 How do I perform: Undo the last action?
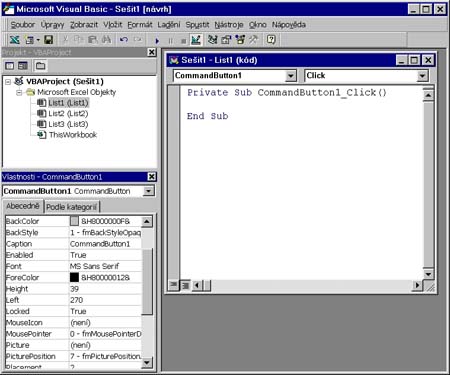(124, 40)
